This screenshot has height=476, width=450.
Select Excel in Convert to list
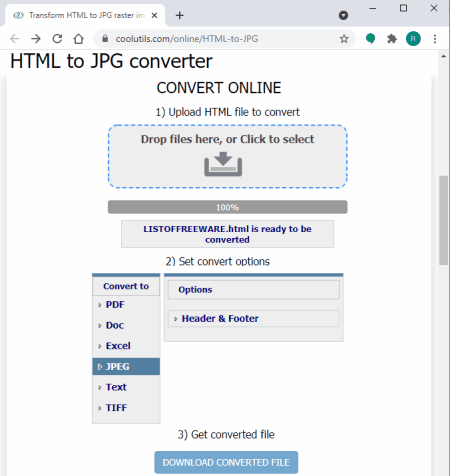(x=126, y=346)
